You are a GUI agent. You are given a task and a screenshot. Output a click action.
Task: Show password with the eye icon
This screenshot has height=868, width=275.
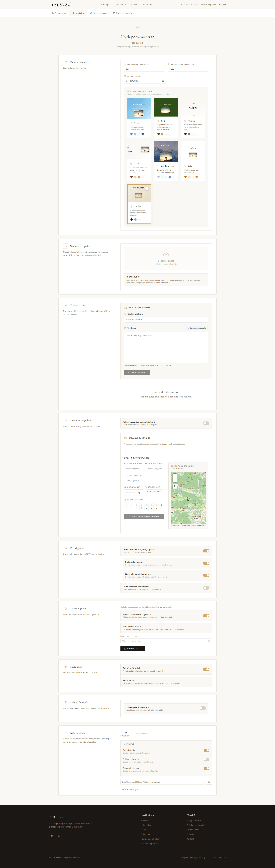[x=209, y=641]
